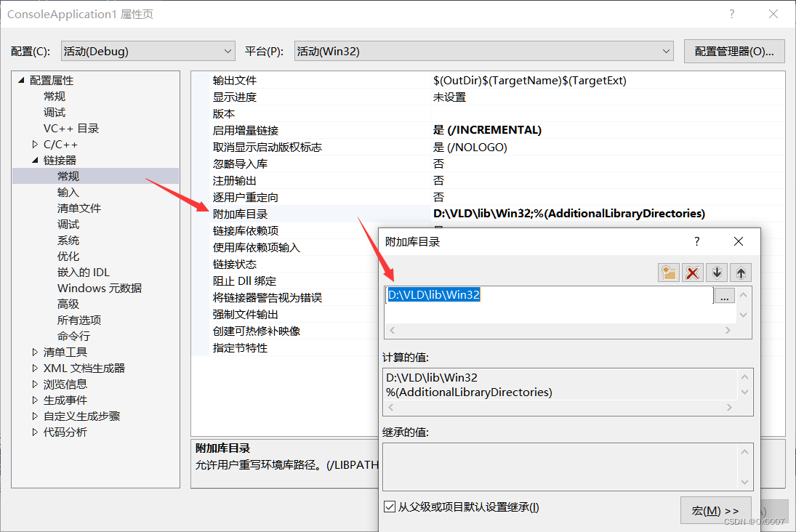Select 优化 under 链接器
796x532 pixels.
click(68, 257)
